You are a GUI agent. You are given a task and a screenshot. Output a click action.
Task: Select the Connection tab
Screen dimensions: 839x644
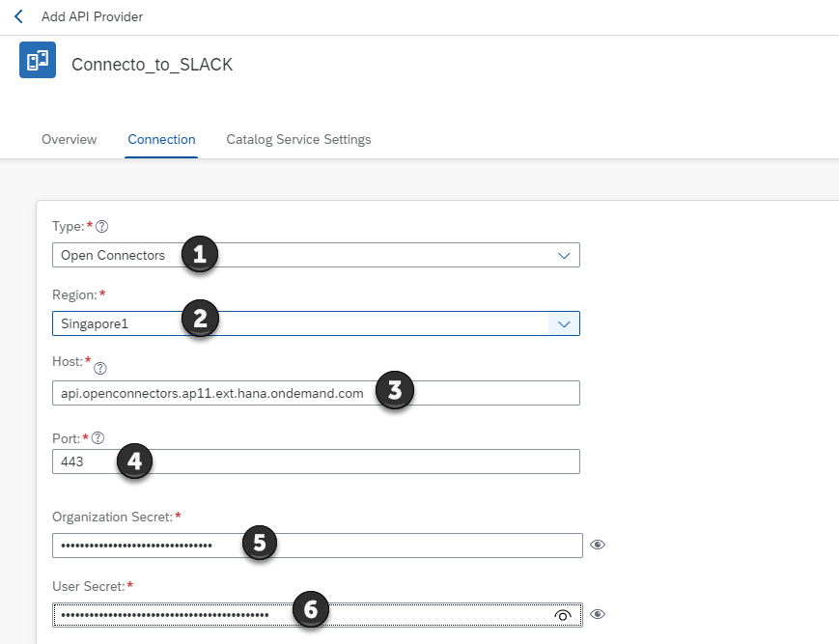(161, 139)
